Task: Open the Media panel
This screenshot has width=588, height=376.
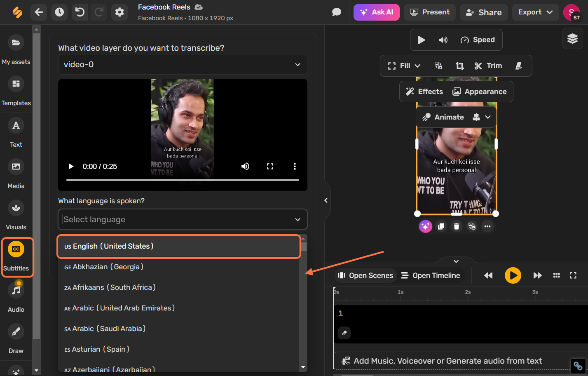Action: point(16,174)
